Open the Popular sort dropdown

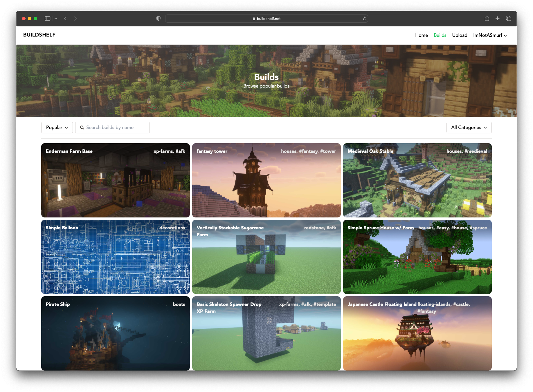point(57,128)
